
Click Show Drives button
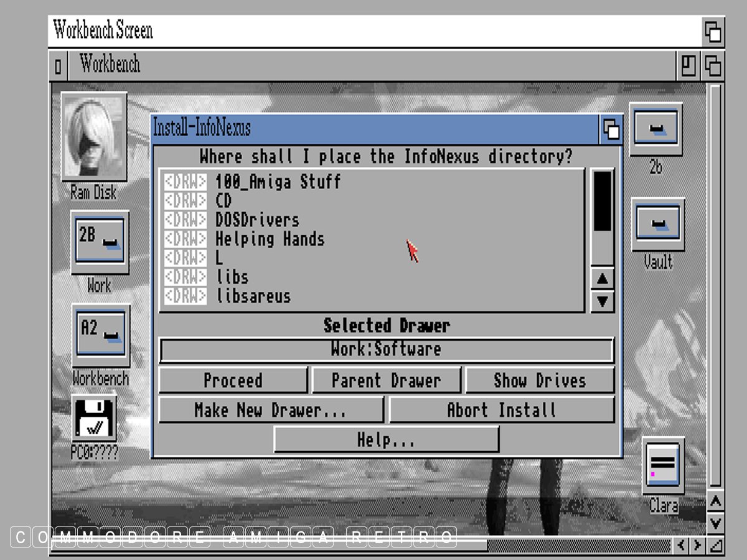point(539,381)
